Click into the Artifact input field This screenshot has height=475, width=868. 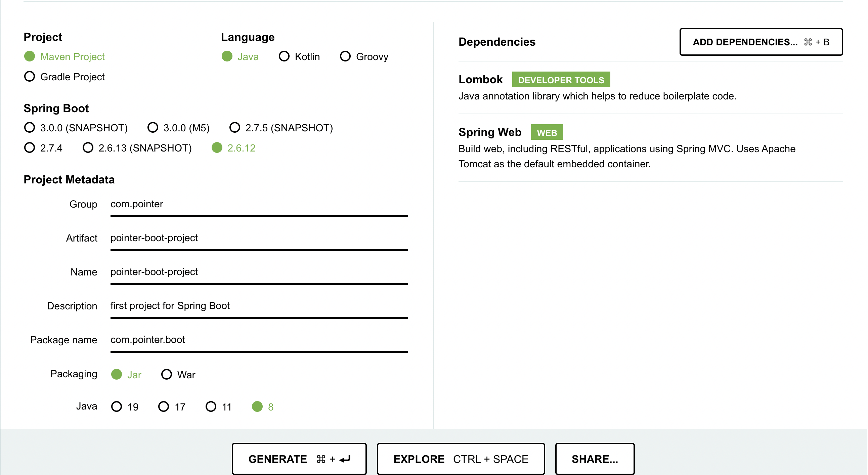(x=259, y=238)
